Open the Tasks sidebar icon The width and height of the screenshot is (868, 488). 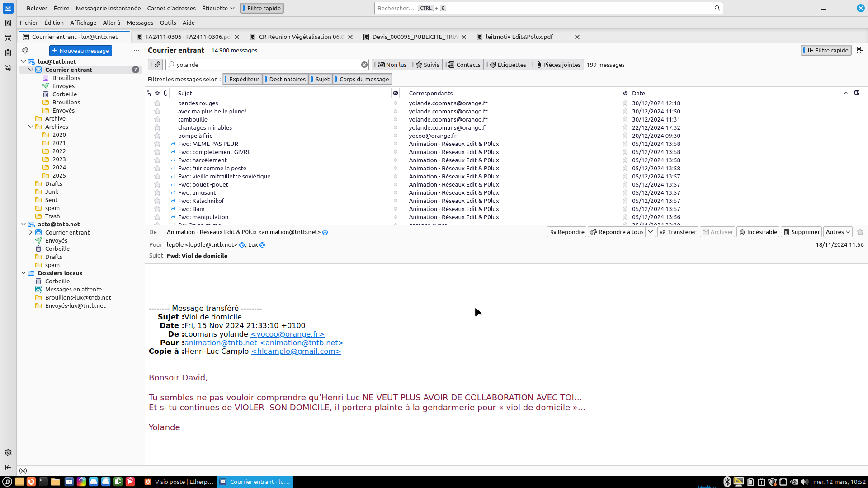8,53
